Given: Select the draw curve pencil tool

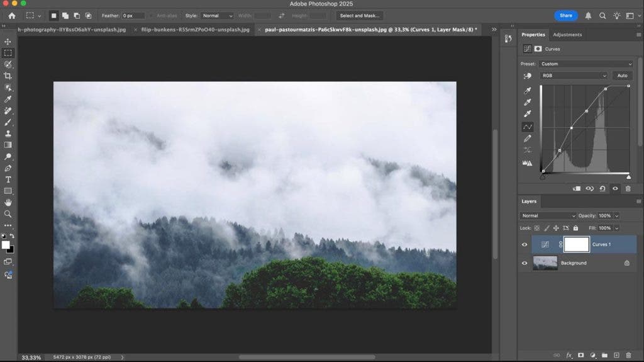Looking at the screenshot, I should pyautogui.click(x=528, y=139).
